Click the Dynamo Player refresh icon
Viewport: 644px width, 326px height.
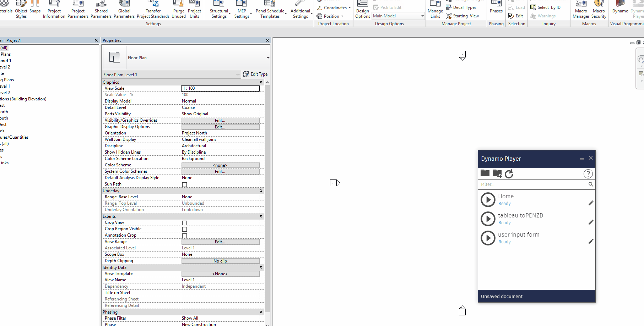click(x=509, y=174)
